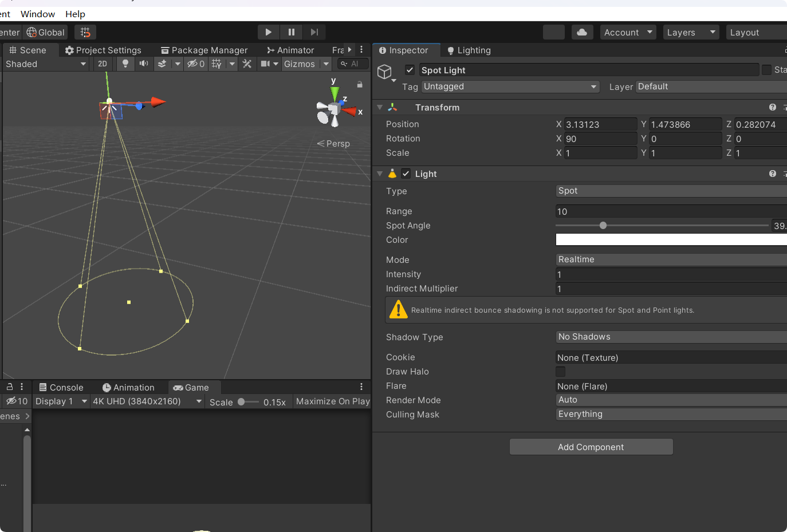Click the Add Component button
This screenshot has width=787, height=532.
point(591,447)
